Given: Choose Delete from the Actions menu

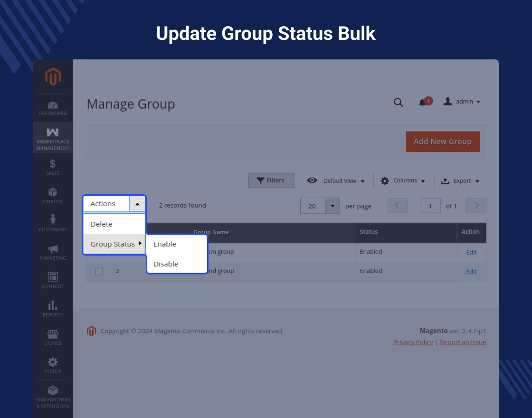Looking at the screenshot, I should tap(114, 224).
